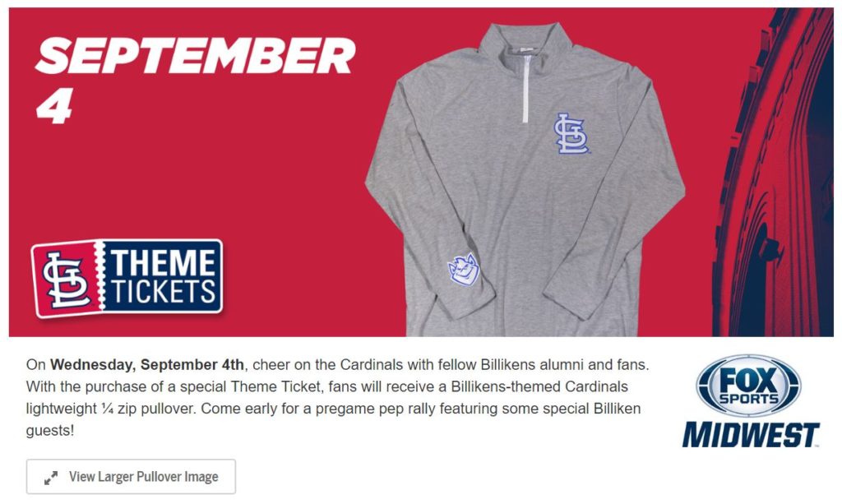This screenshot has width=842, height=504.
Task: Select the STL Cardinals logo in badge
Action: 66,280
